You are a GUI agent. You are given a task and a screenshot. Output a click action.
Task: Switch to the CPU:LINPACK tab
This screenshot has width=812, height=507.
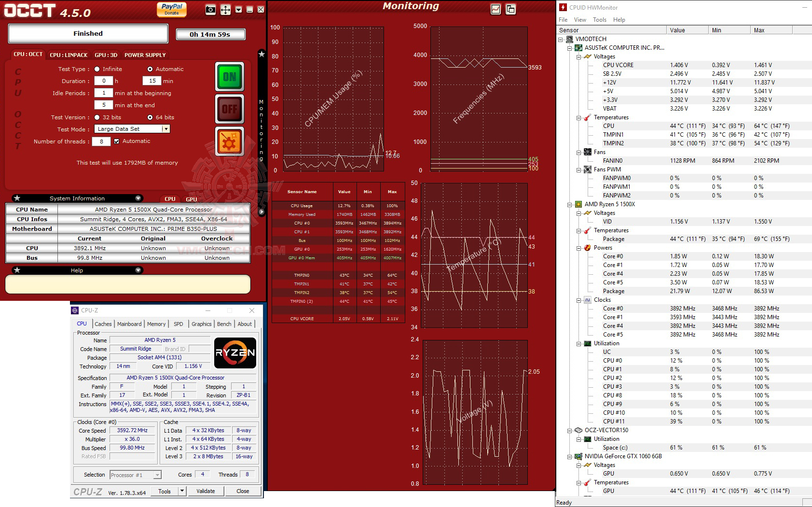click(x=69, y=55)
